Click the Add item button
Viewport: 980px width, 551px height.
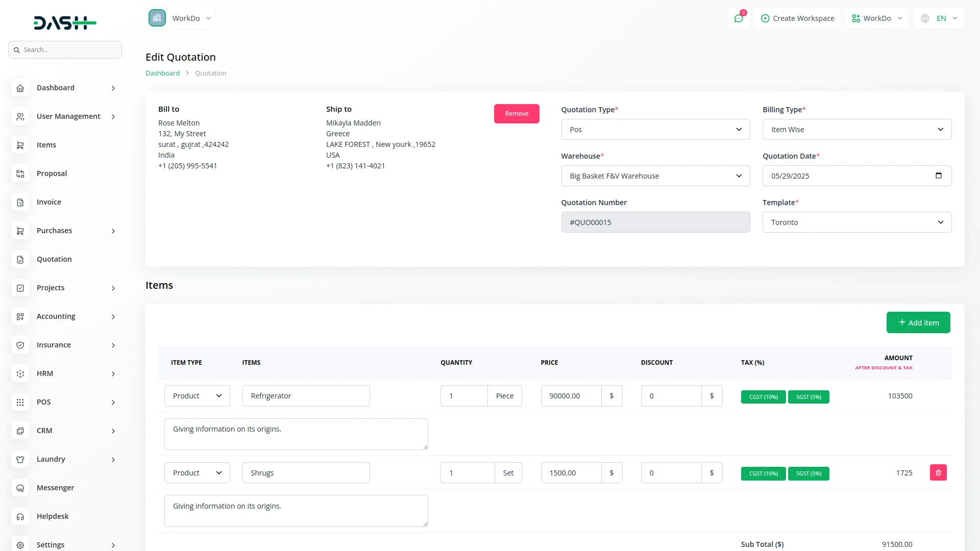point(918,322)
